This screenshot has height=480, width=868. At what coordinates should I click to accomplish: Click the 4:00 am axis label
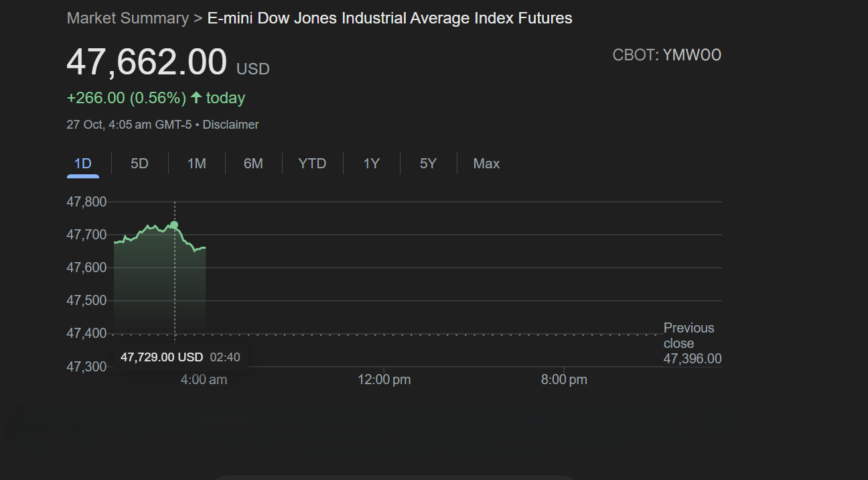pyautogui.click(x=203, y=379)
